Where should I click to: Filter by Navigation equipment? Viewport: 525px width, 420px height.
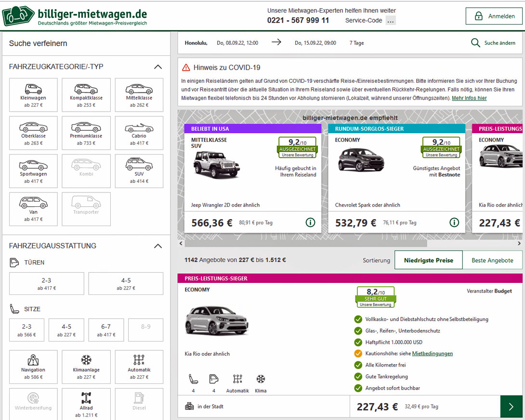[x=33, y=367]
